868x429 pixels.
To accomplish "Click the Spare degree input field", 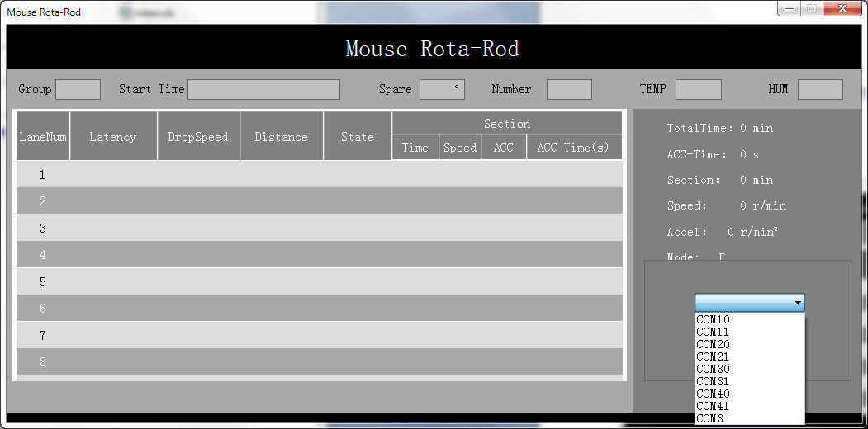I will (442, 89).
